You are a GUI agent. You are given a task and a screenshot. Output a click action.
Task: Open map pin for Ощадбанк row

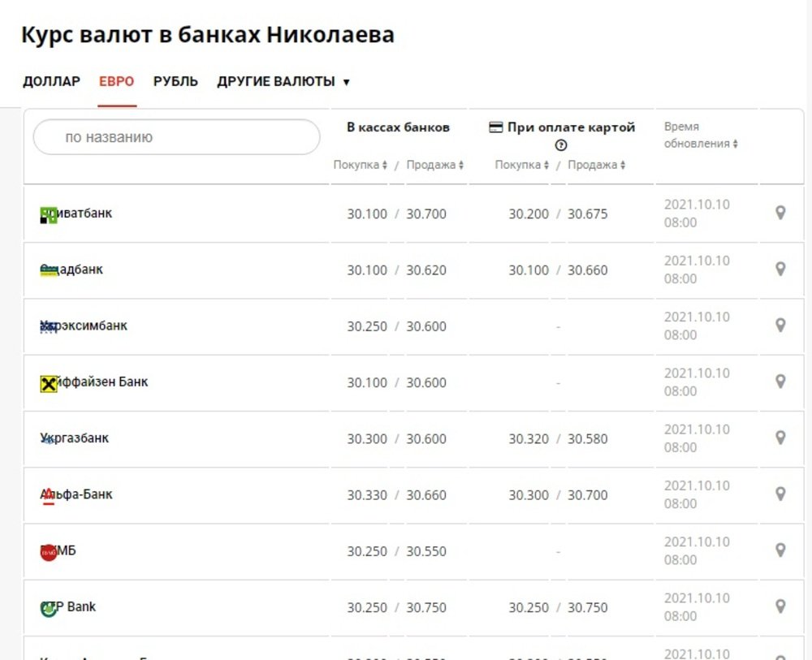coord(780,270)
